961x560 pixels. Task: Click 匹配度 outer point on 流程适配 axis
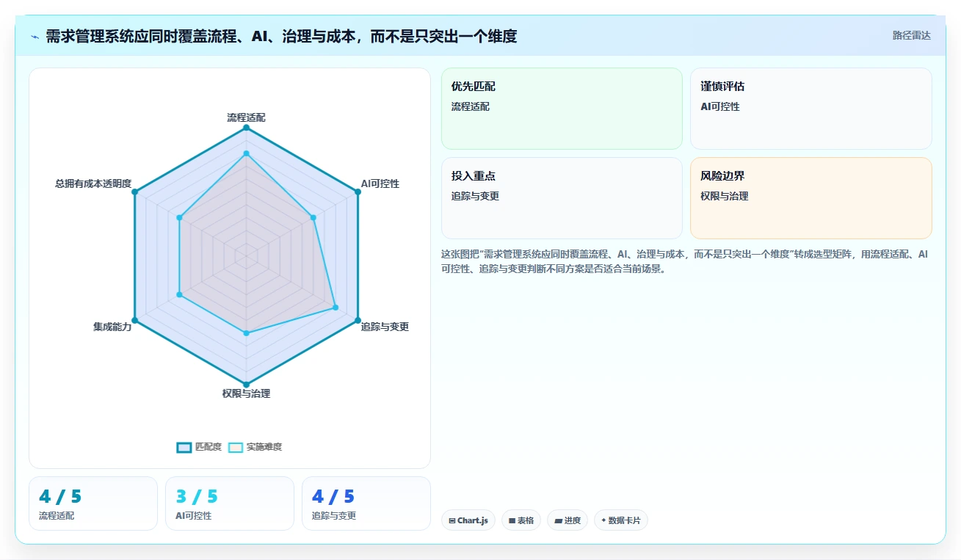click(246, 128)
